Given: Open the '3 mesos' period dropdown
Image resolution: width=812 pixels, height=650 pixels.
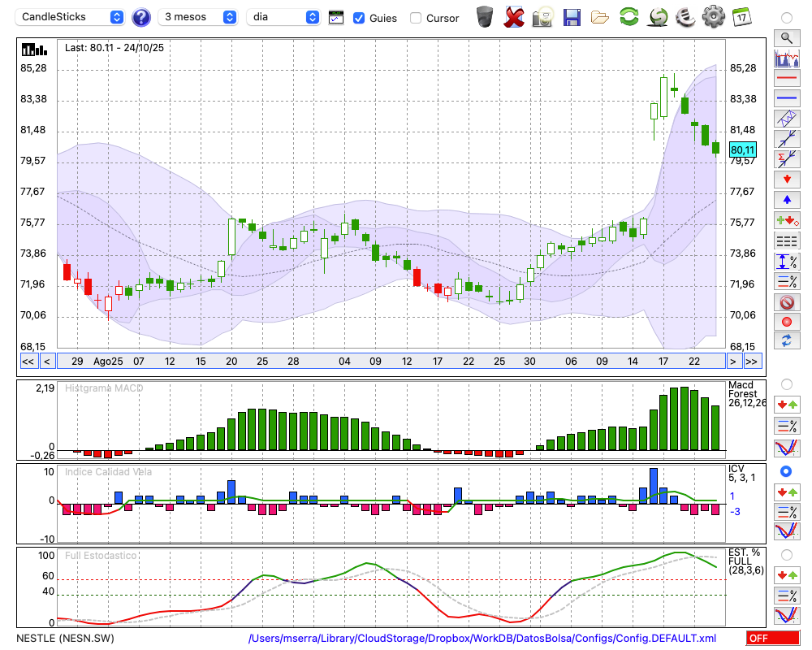Looking at the screenshot, I should [x=198, y=17].
